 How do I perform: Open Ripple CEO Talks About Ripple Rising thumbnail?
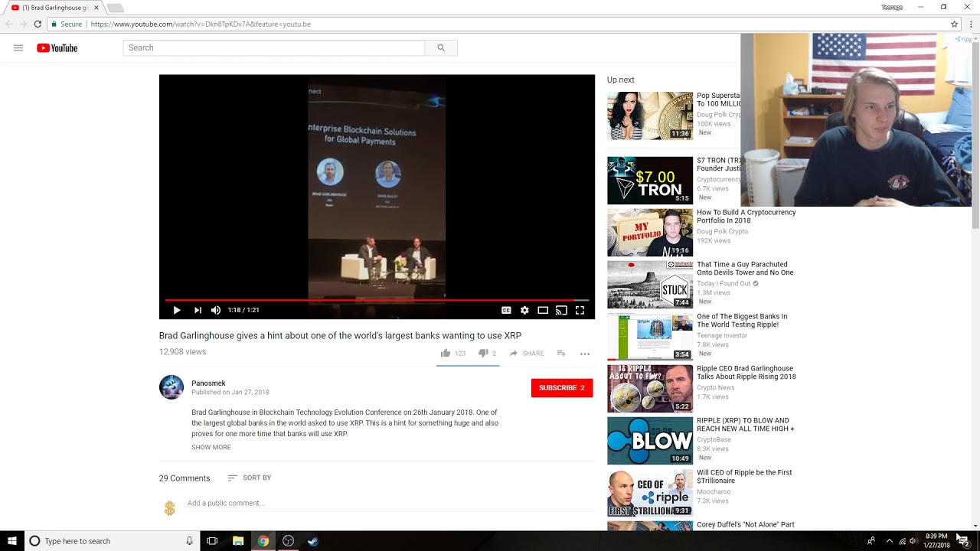pyautogui.click(x=650, y=389)
